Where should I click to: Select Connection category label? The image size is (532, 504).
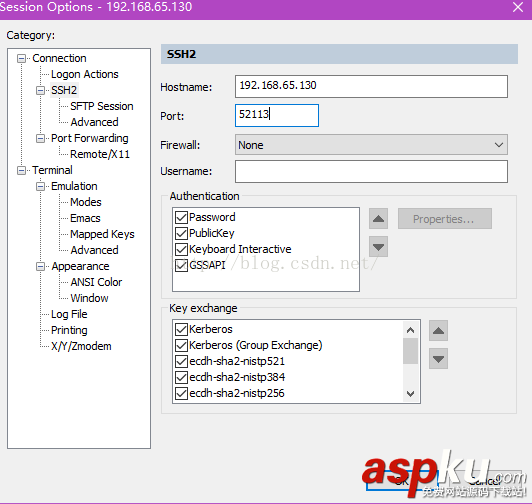click(59, 58)
